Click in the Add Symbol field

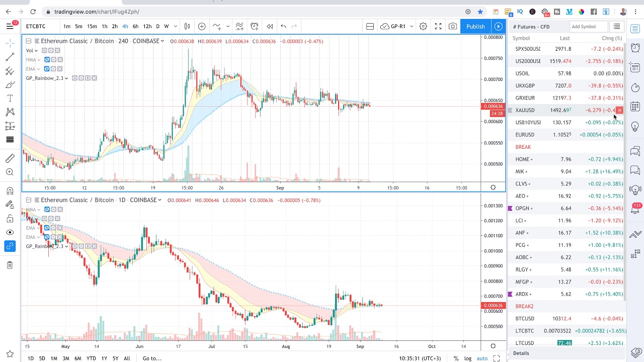tap(588, 27)
